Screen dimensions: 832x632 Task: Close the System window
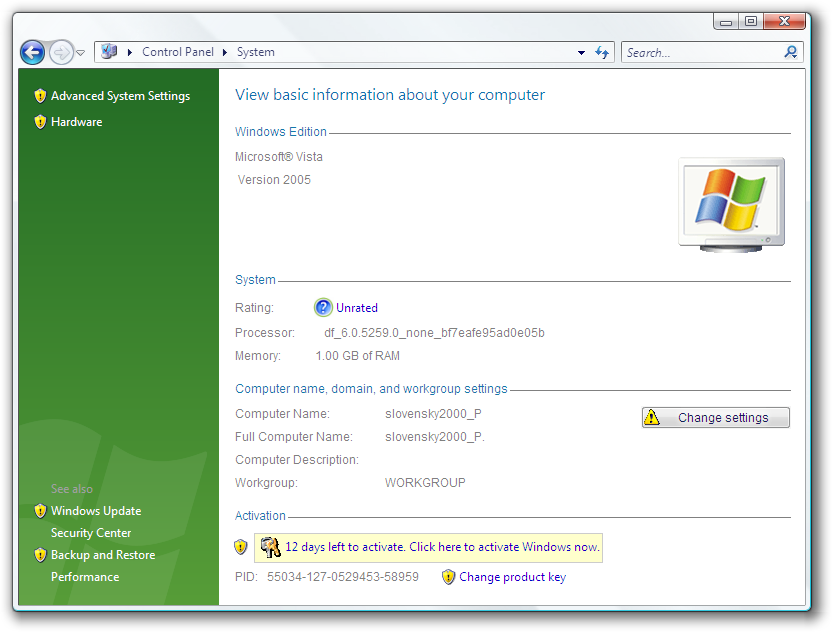(784, 21)
